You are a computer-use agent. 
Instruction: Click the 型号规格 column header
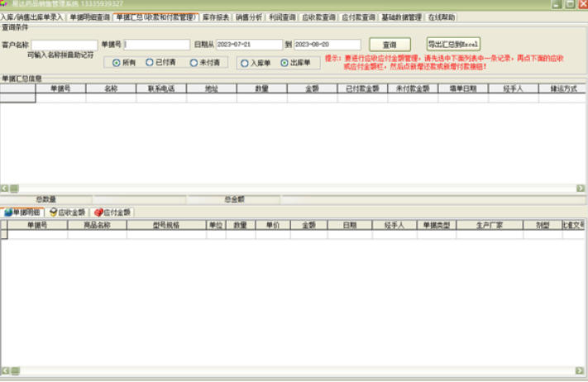166,225
